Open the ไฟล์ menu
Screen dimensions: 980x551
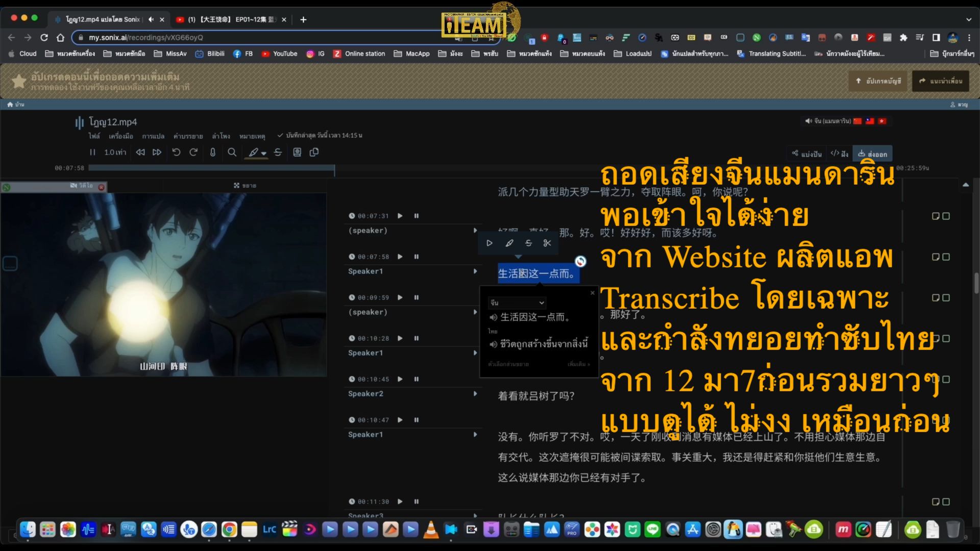click(94, 136)
